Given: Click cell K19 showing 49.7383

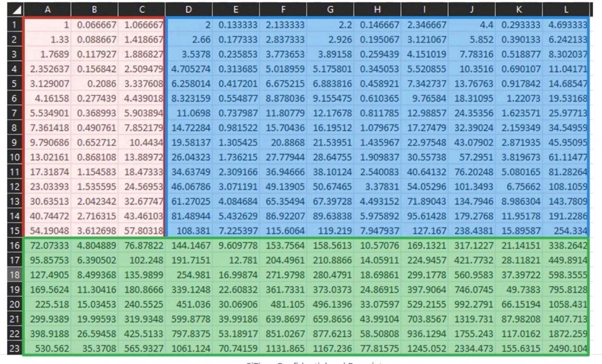Looking at the screenshot, I should click(519, 290).
